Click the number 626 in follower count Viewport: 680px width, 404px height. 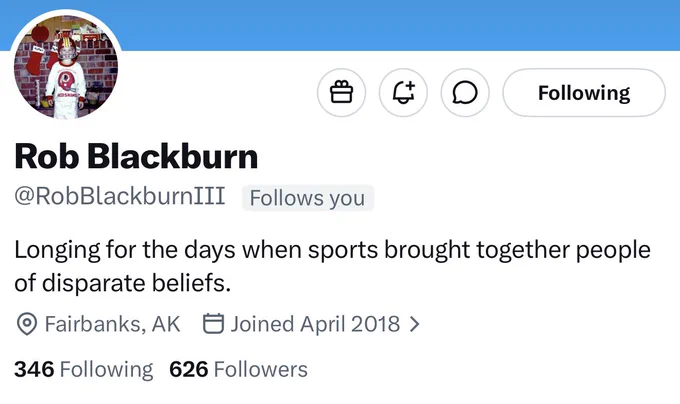189,369
